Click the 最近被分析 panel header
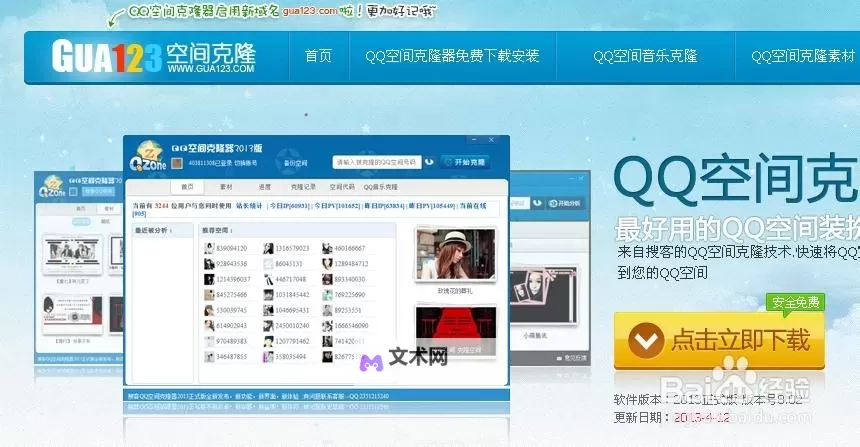The width and height of the screenshot is (860, 447). pyautogui.click(x=162, y=230)
